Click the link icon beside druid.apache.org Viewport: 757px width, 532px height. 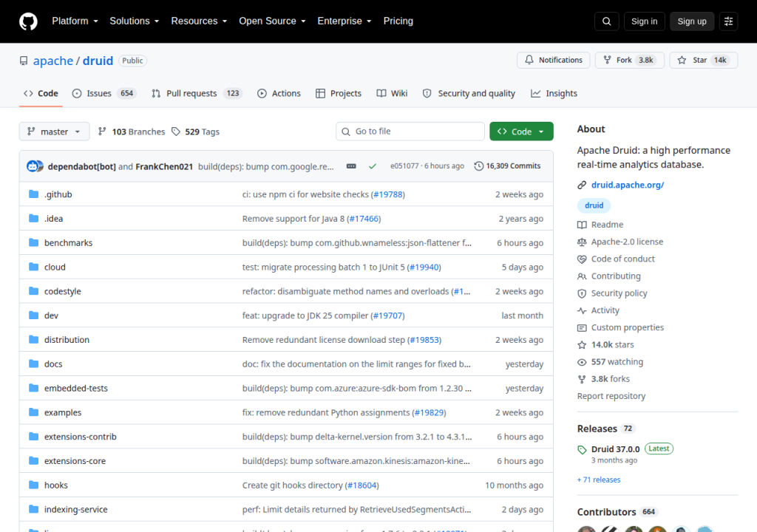pyautogui.click(x=582, y=185)
